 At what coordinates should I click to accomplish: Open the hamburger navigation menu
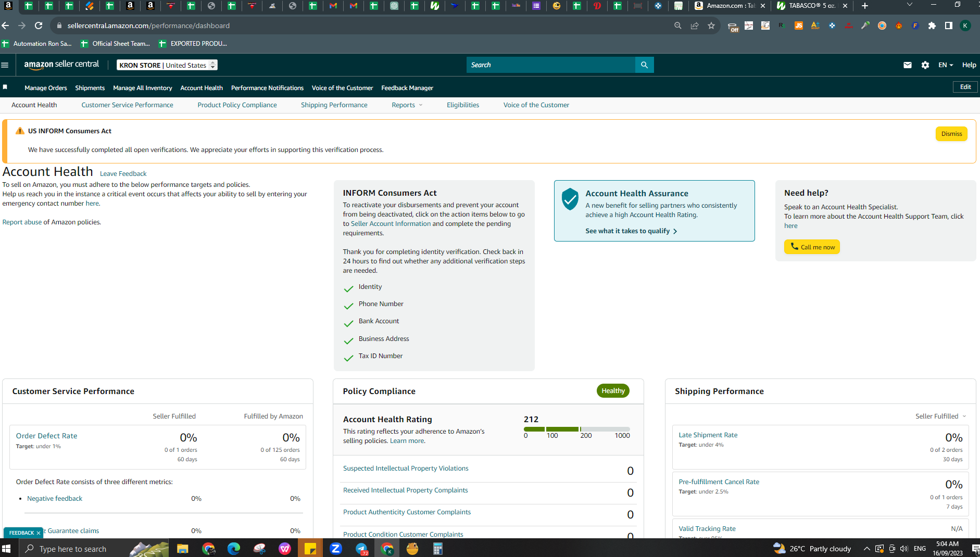5,65
